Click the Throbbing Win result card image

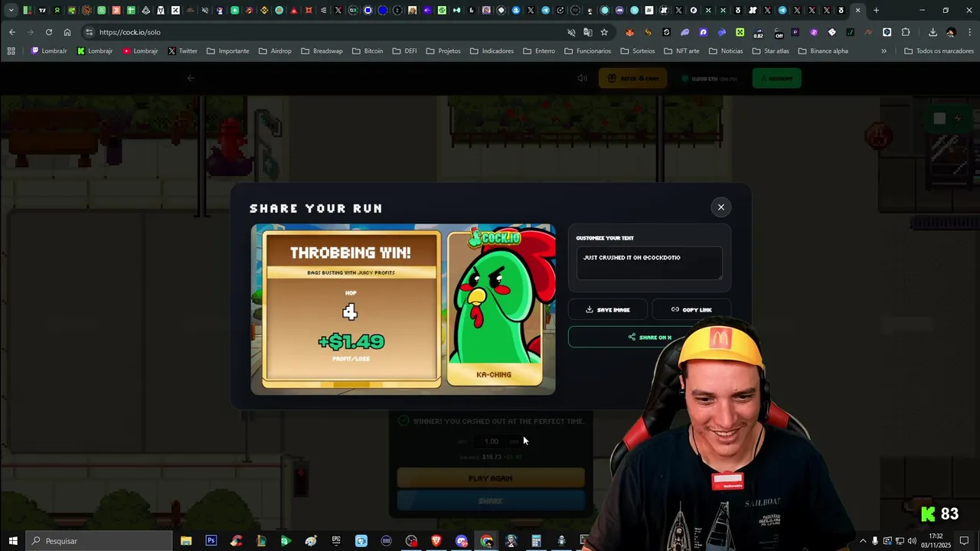coord(403,309)
